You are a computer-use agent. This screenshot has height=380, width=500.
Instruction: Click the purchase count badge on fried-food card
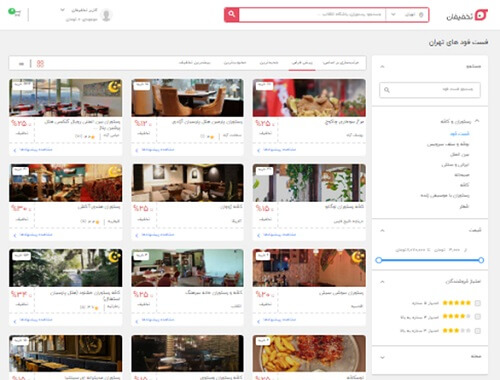(264, 85)
